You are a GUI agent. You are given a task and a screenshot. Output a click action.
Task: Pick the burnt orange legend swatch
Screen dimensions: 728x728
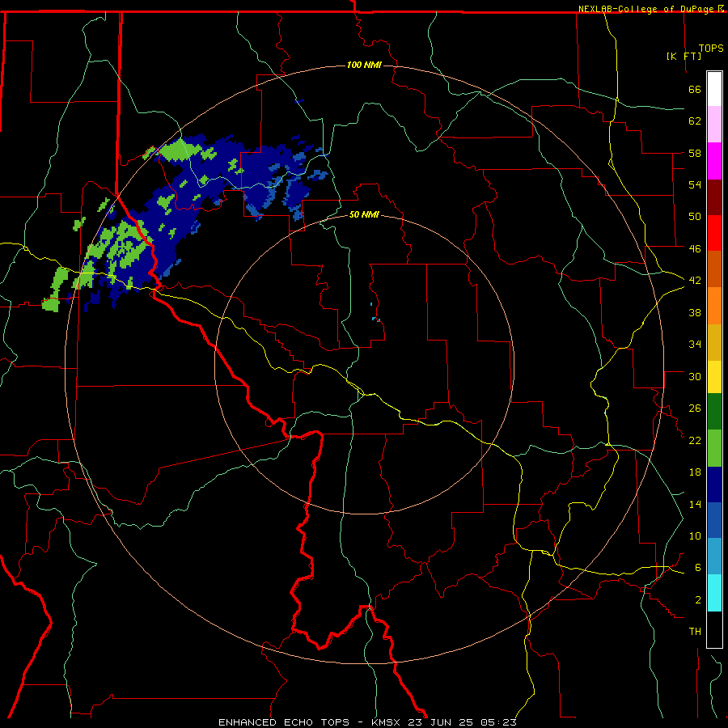point(714,269)
